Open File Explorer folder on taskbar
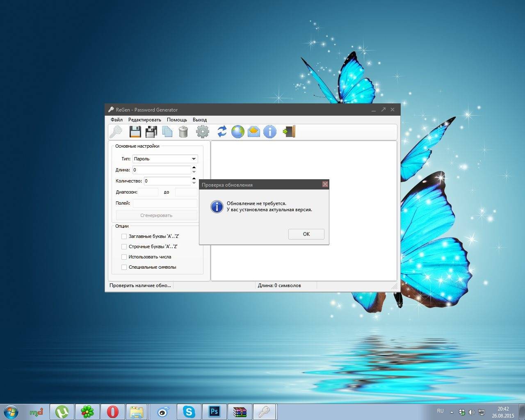The height and width of the screenshot is (420, 525). (x=137, y=412)
